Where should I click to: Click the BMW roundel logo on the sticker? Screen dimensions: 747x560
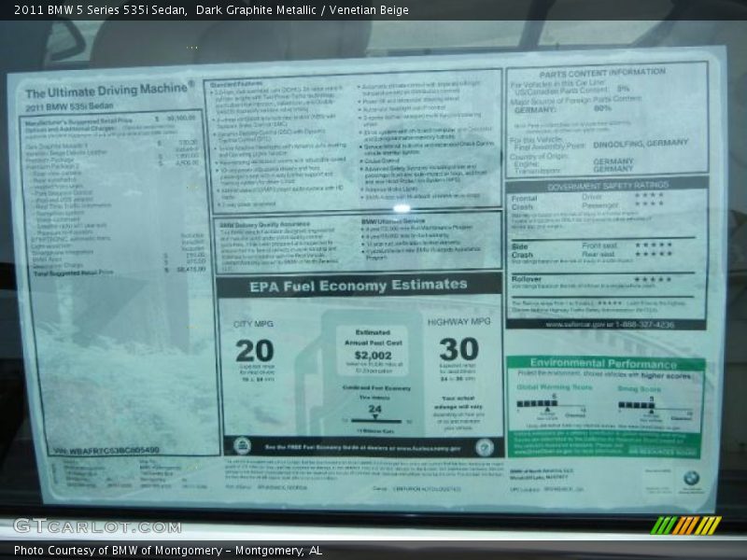[x=691, y=477]
